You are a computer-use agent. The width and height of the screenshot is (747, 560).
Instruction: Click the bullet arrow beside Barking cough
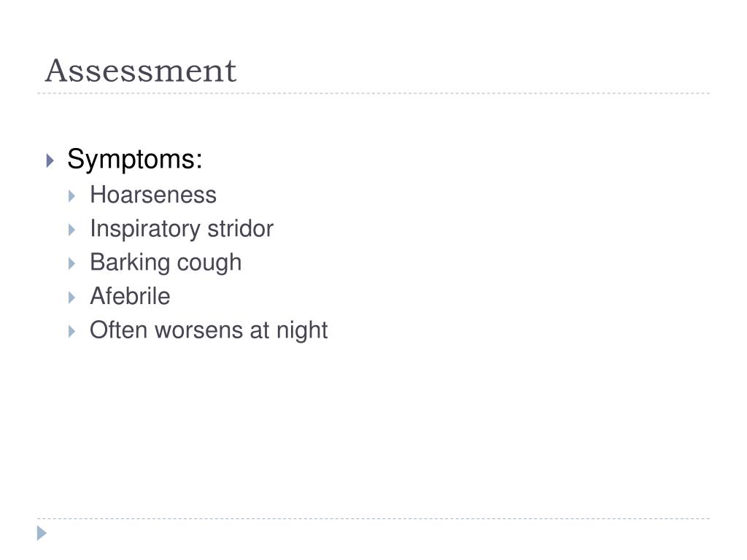[x=72, y=264]
